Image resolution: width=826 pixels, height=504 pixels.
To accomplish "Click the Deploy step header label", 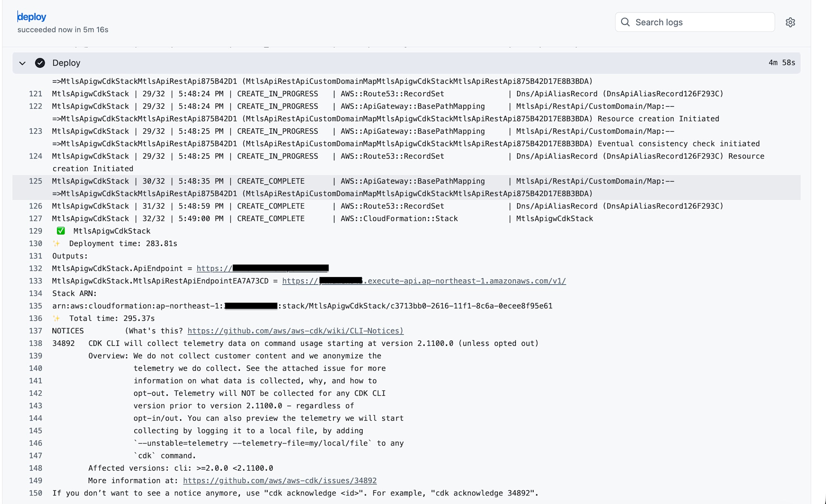I will click(66, 63).
